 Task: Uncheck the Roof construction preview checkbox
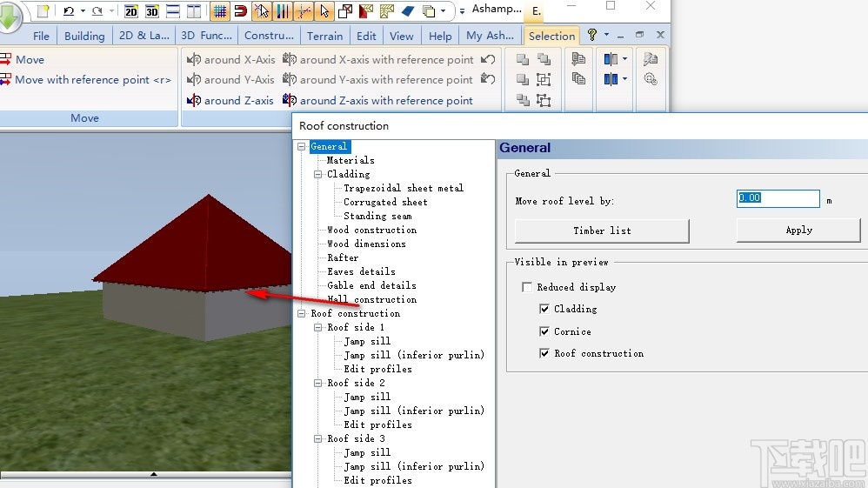pos(544,353)
